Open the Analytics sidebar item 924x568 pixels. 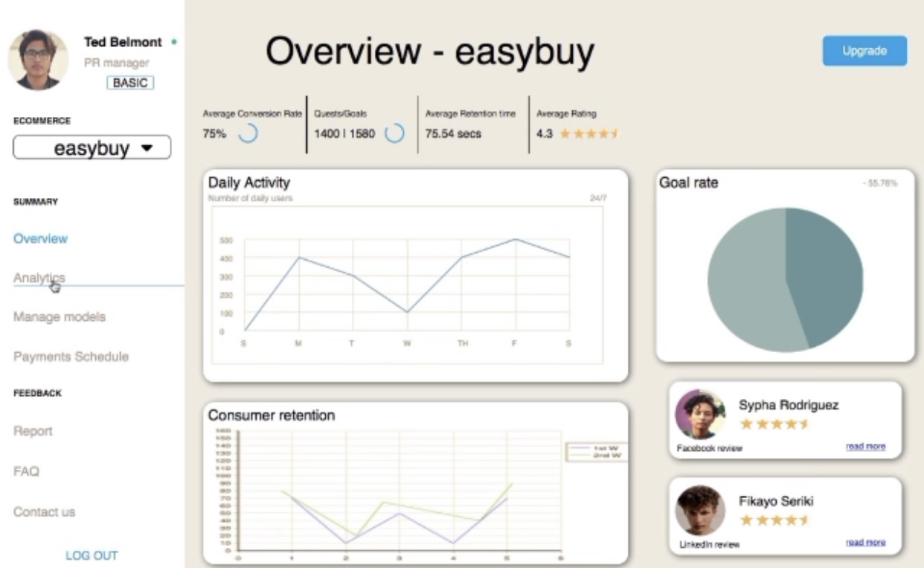coord(39,277)
